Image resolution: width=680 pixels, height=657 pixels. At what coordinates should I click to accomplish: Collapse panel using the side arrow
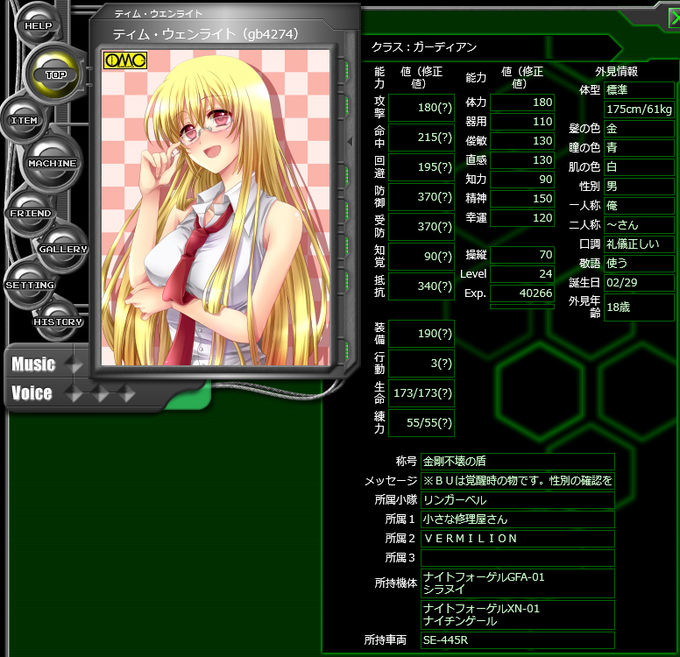pyautogui.click(x=350, y=141)
